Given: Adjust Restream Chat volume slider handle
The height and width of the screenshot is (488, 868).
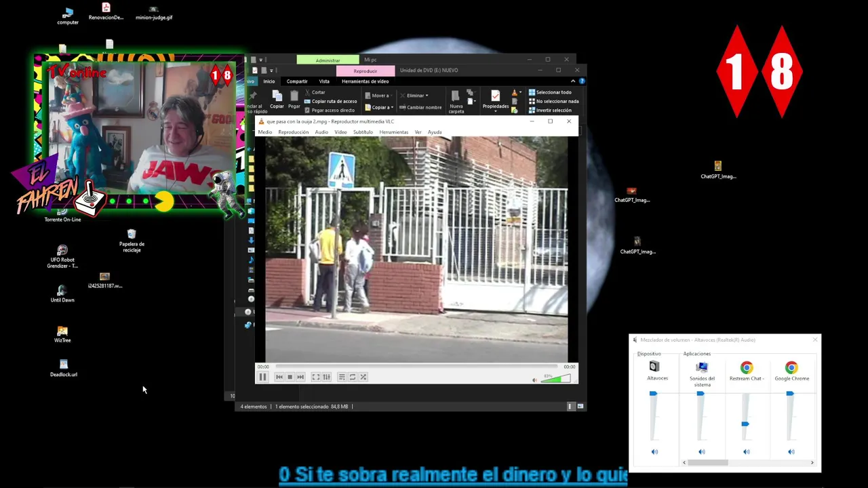Looking at the screenshot, I should [x=745, y=424].
